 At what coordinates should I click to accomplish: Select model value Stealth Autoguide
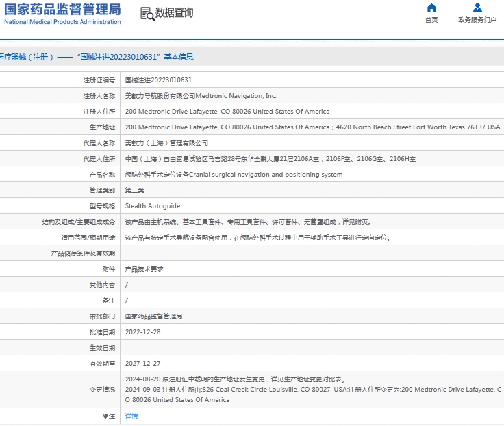[153, 205]
